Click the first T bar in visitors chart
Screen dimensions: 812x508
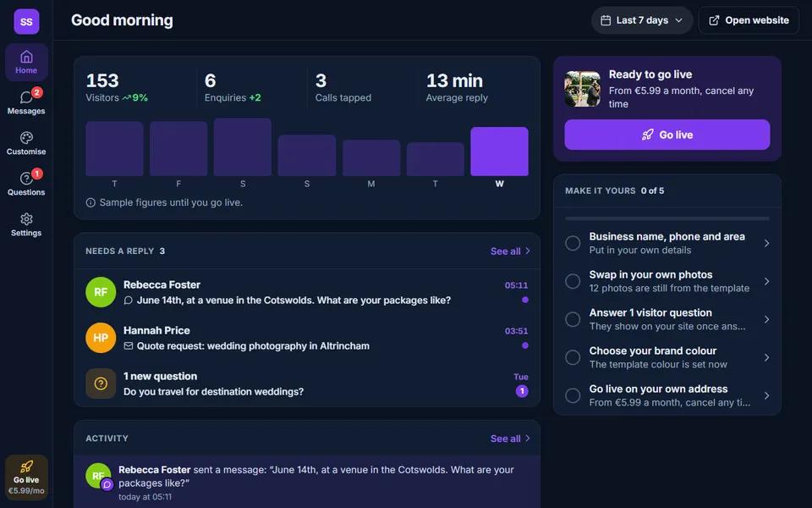114,149
